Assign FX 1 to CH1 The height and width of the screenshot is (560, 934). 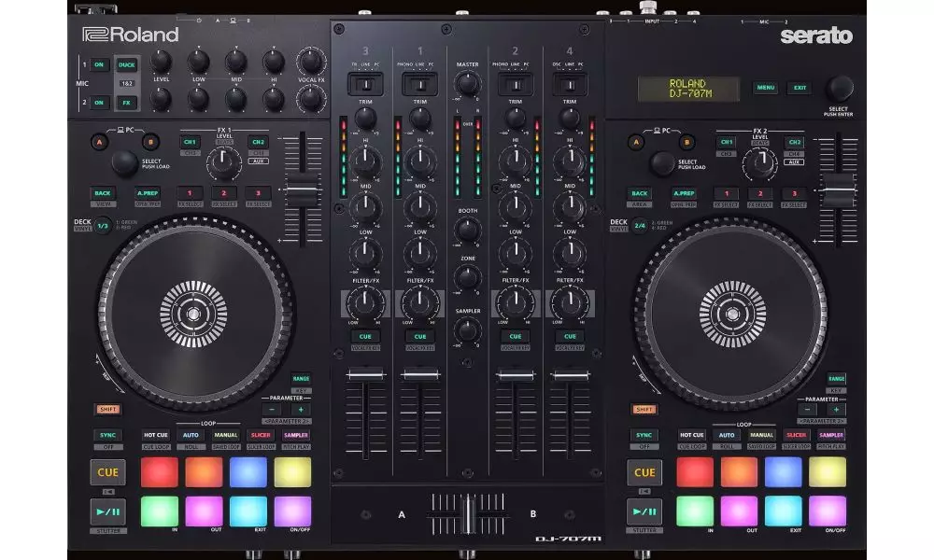[x=190, y=142]
